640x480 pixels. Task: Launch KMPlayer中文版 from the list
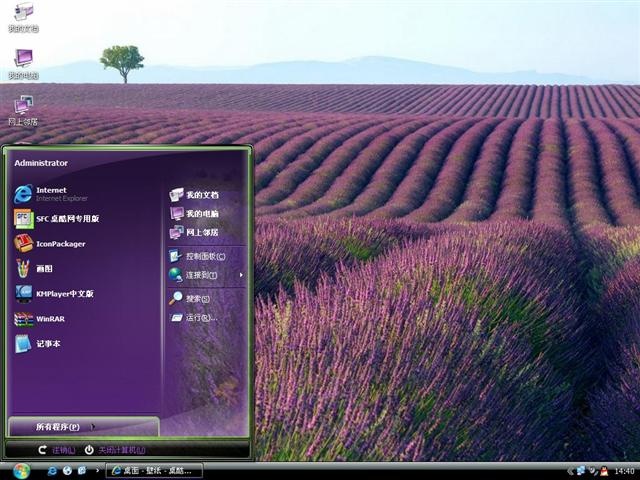[x=54, y=293]
